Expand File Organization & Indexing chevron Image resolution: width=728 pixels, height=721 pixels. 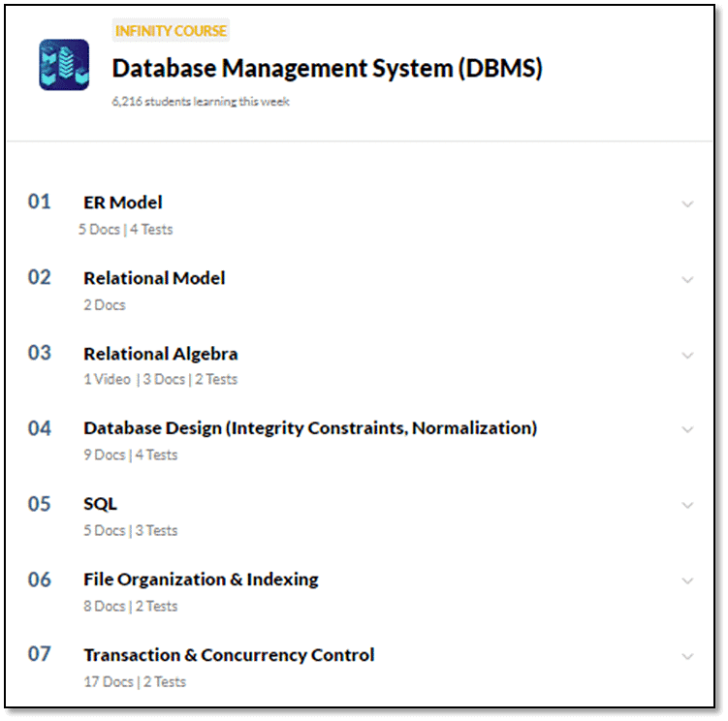687,580
